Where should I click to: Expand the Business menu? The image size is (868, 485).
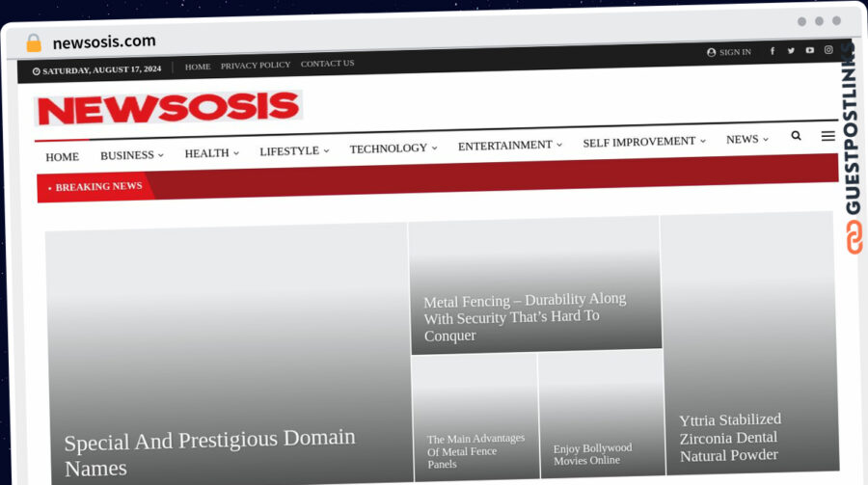[x=132, y=155]
